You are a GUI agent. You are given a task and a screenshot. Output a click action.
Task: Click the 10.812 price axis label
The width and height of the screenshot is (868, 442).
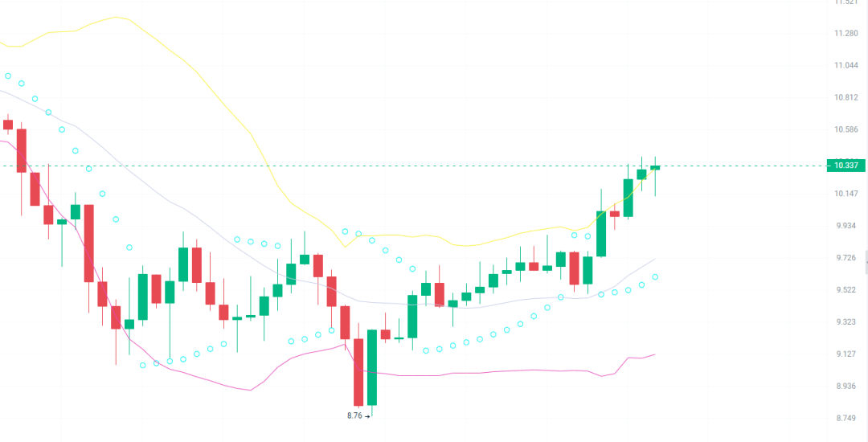tap(846, 97)
